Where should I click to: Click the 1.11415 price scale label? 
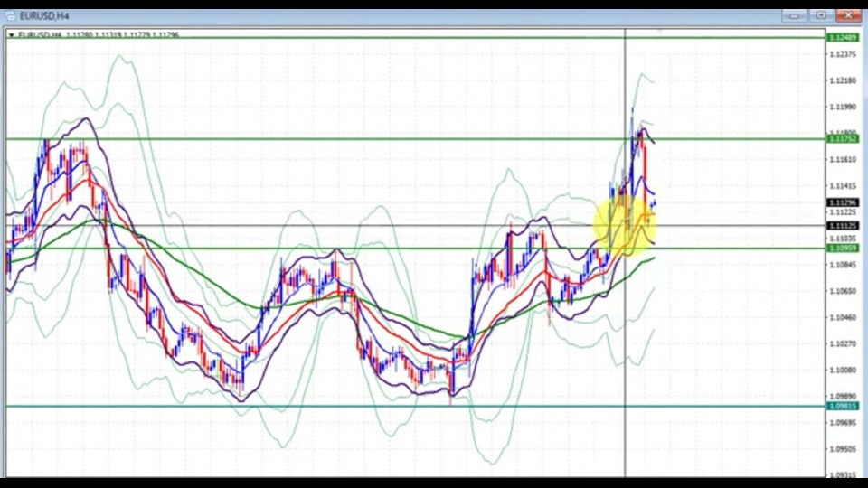pyautogui.click(x=843, y=186)
